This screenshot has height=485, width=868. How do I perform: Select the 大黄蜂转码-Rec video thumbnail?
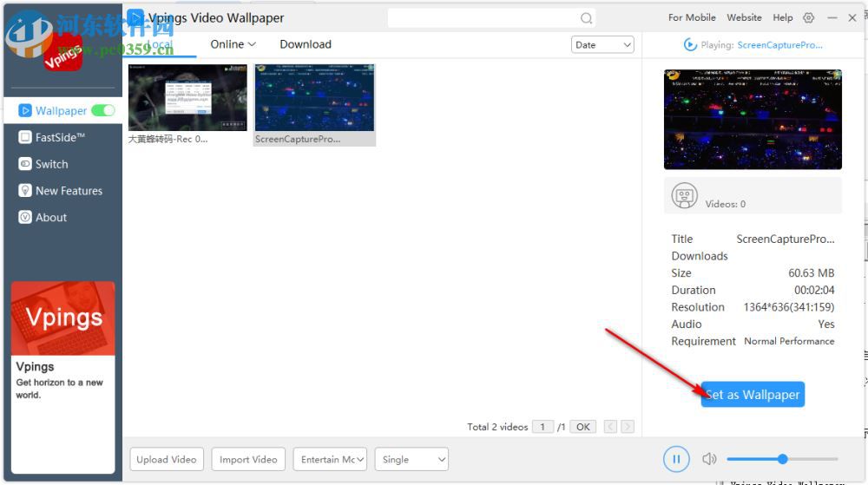[187, 97]
